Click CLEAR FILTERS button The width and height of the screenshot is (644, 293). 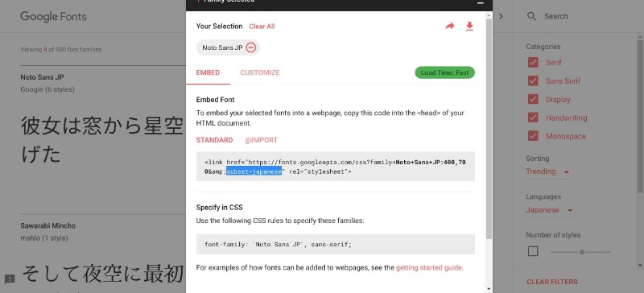(552, 282)
